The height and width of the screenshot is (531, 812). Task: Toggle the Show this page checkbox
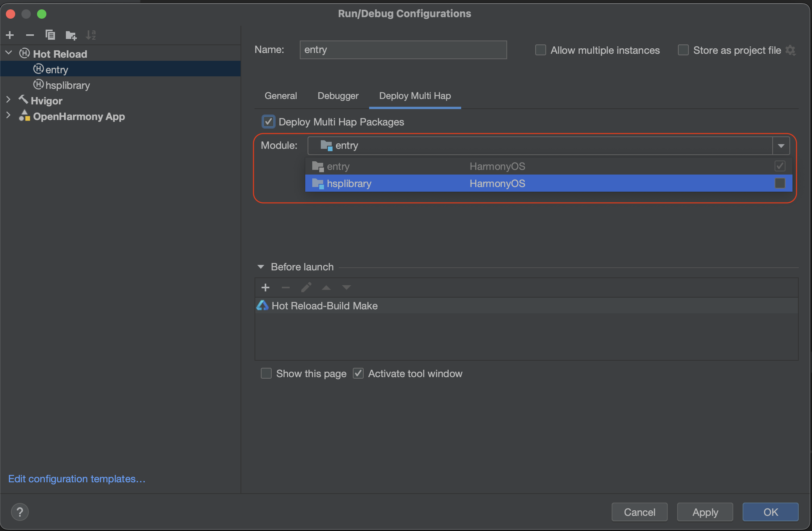(x=266, y=374)
